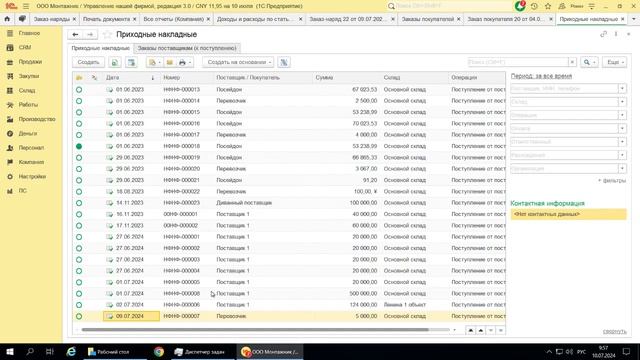This screenshot has height=360, width=640.
Task: Open Производство section
Action: pyautogui.click(x=37, y=119)
